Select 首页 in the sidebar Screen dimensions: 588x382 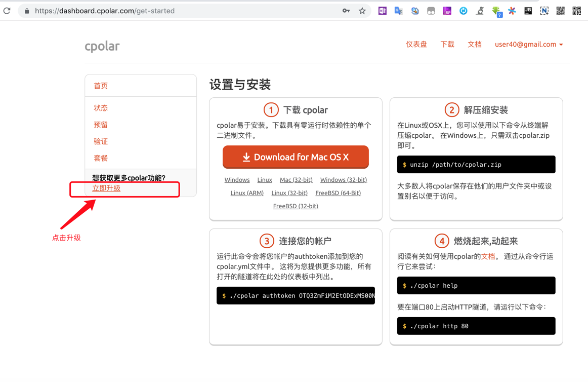101,86
